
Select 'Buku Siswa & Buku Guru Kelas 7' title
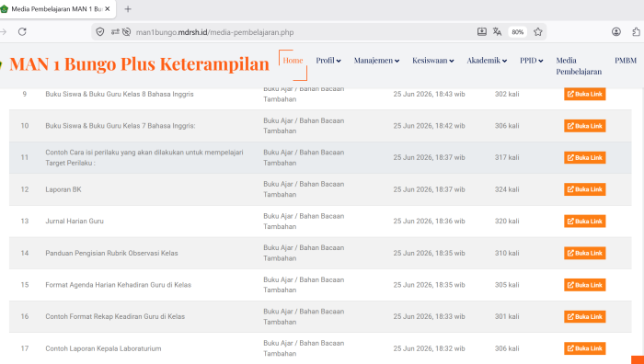click(121, 126)
